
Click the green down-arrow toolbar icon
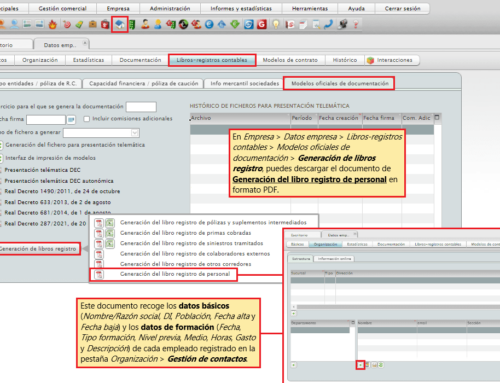[235, 24]
